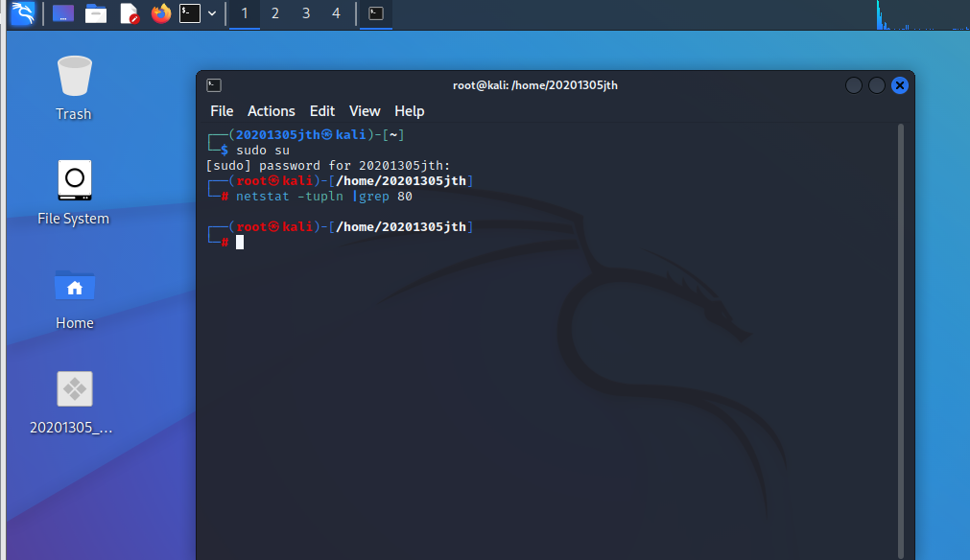Open the terminal View menu

coord(365,111)
